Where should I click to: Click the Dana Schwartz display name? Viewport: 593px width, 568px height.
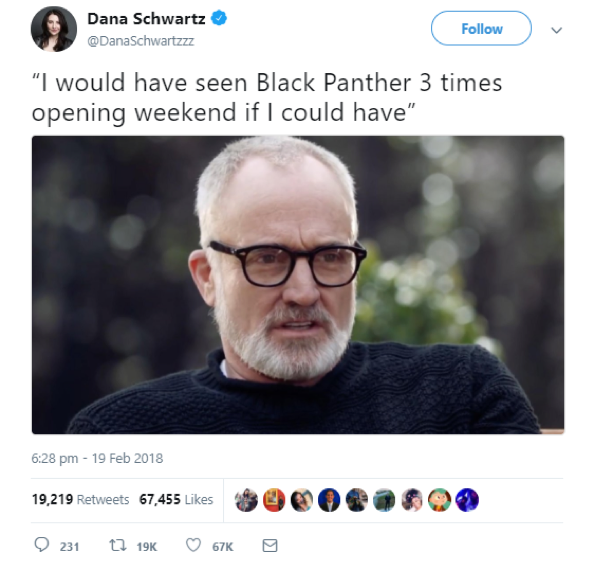tap(146, 19)
